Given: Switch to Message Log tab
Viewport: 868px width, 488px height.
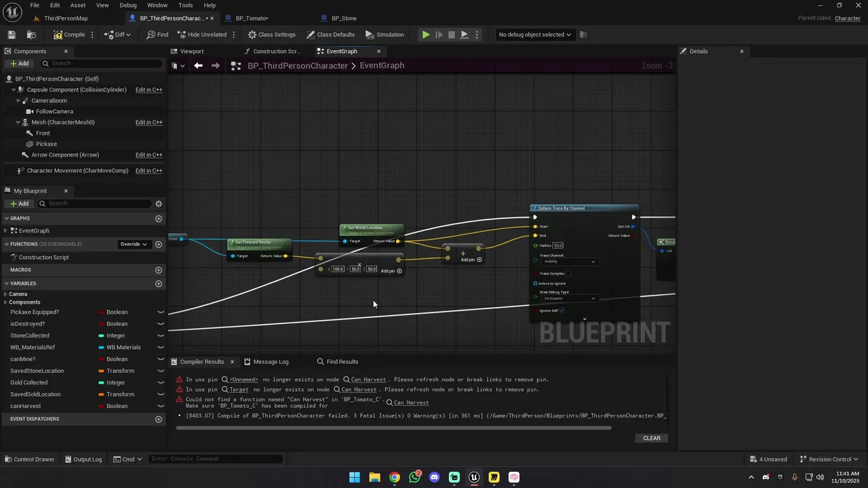Looking at the screenshot, I should [x=271, y=362].
